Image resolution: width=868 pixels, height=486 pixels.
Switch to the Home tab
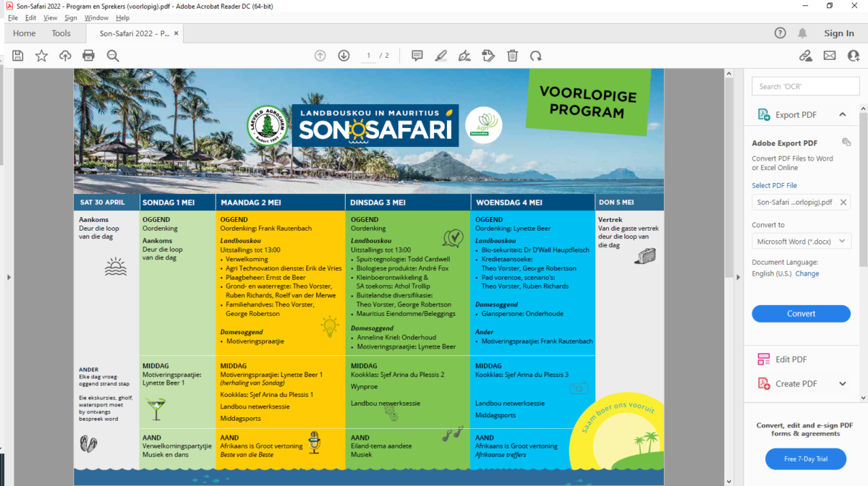pos(24,33)
